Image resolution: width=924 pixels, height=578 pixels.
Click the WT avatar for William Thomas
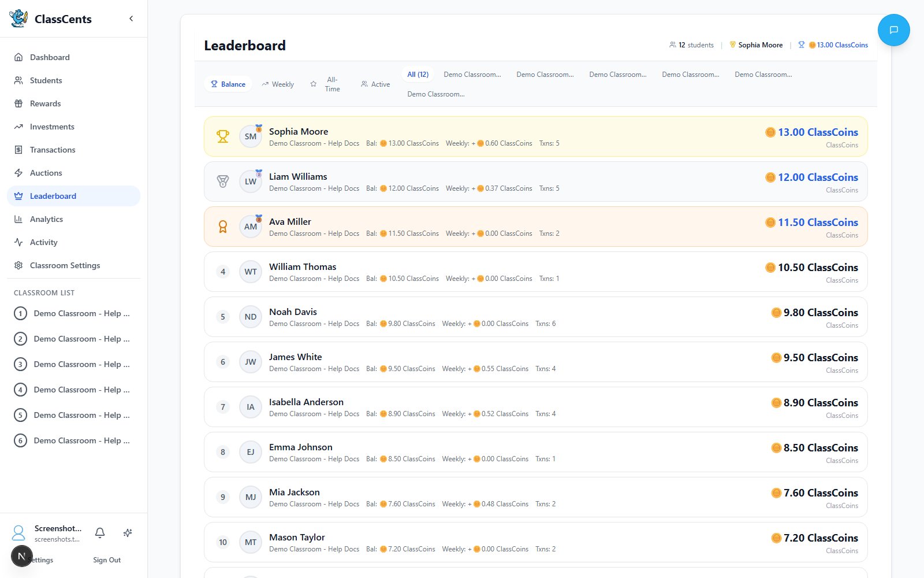251,272
